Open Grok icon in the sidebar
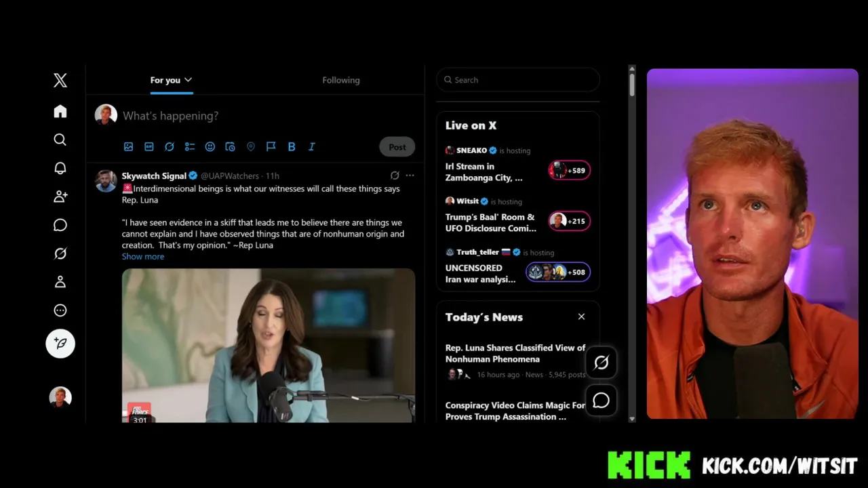Viewport: 868px width, 488px height. (x=60, y=253)
